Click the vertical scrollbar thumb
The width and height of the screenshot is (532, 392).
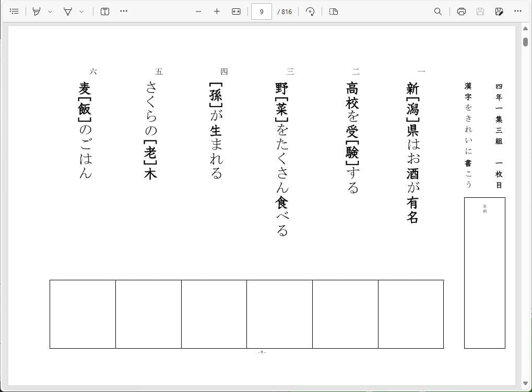pos(526,42)
